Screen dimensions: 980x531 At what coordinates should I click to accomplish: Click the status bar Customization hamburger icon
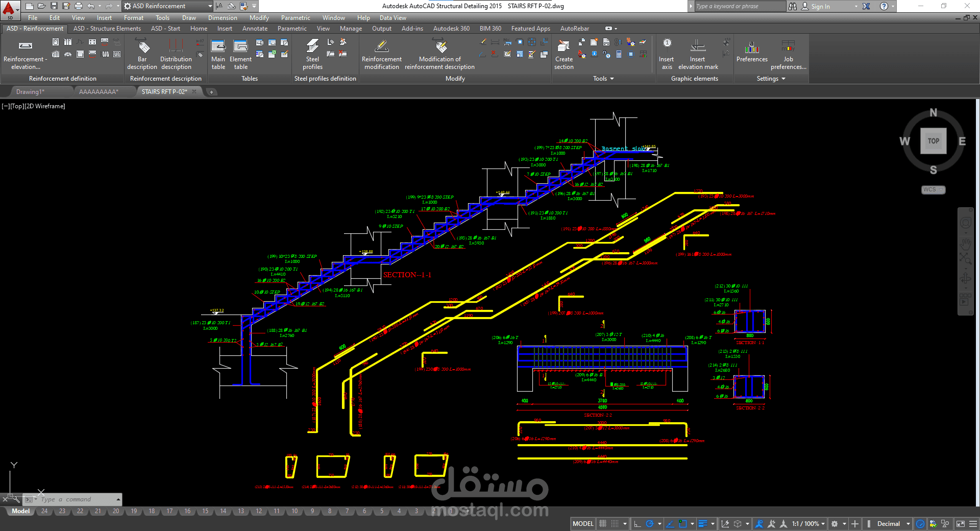pyautogui.click(x=973, y=524)
